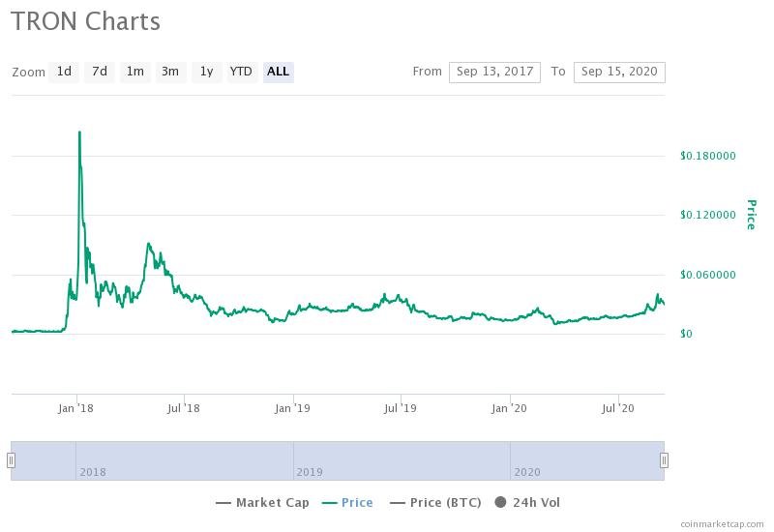Choose the 3m zoom range
774x532 pixels.
pos(170,72)
